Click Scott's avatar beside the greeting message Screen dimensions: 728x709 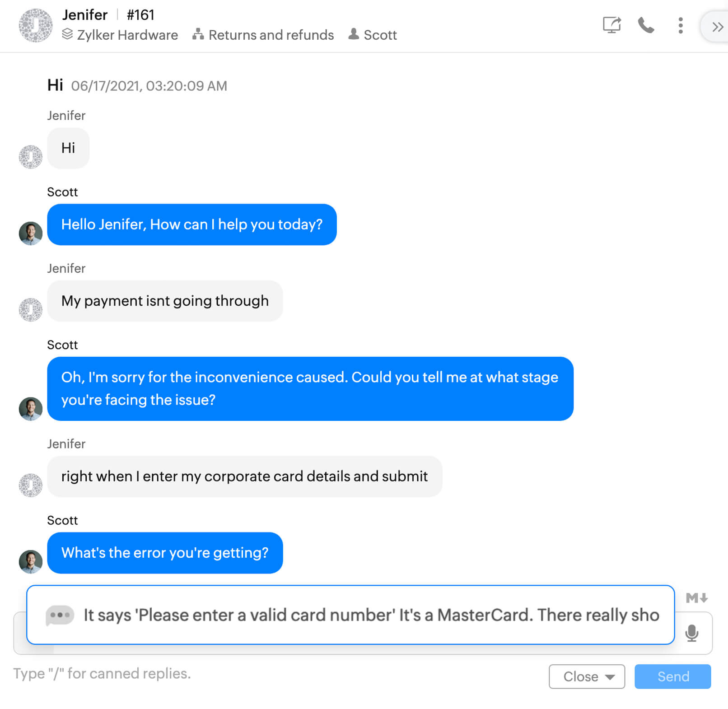[31, 233]
